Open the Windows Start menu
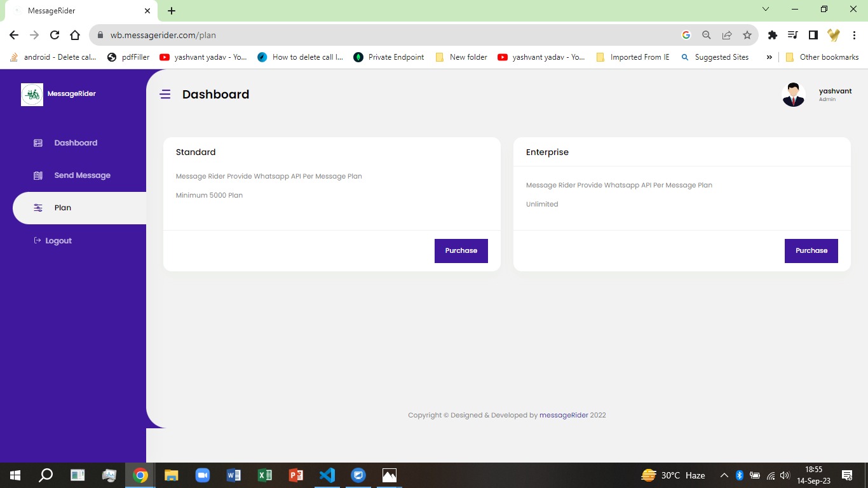Image resolution: width=868 pixels, height=488 pixels. coord(15,475)
